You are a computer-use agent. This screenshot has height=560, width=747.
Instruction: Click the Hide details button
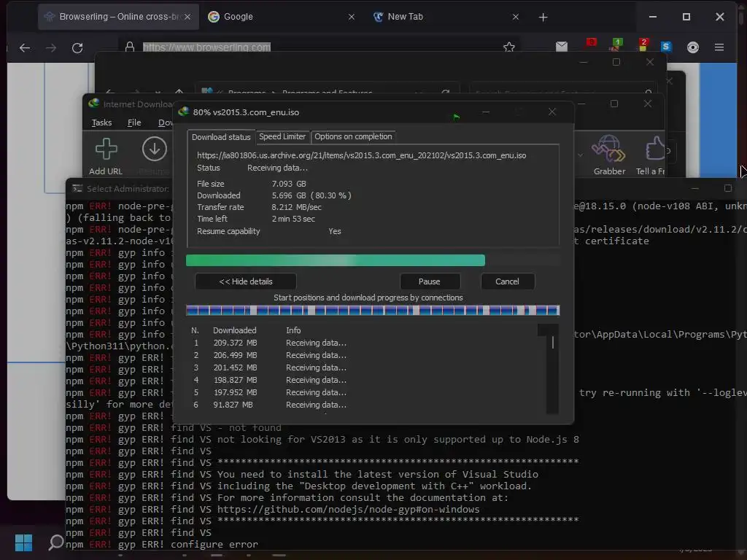(x=245, y=281)
